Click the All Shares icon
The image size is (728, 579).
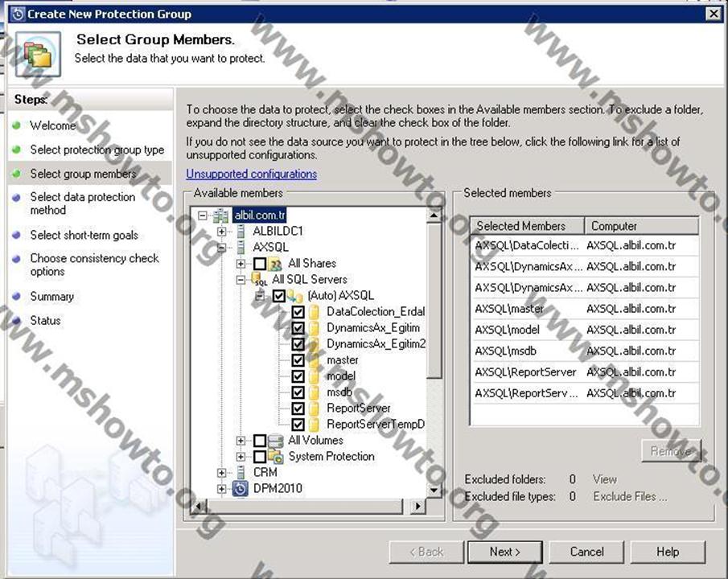275,264
